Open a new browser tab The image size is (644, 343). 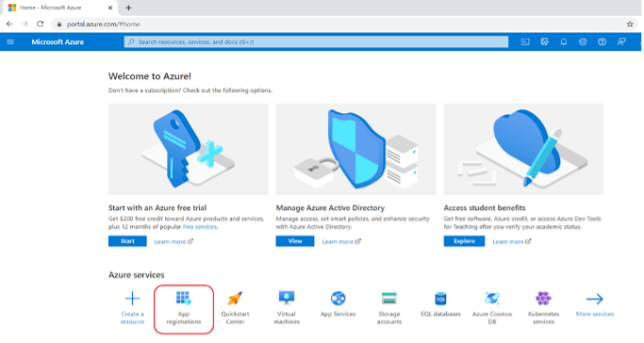pyautogui.click(x=128, y=8)
